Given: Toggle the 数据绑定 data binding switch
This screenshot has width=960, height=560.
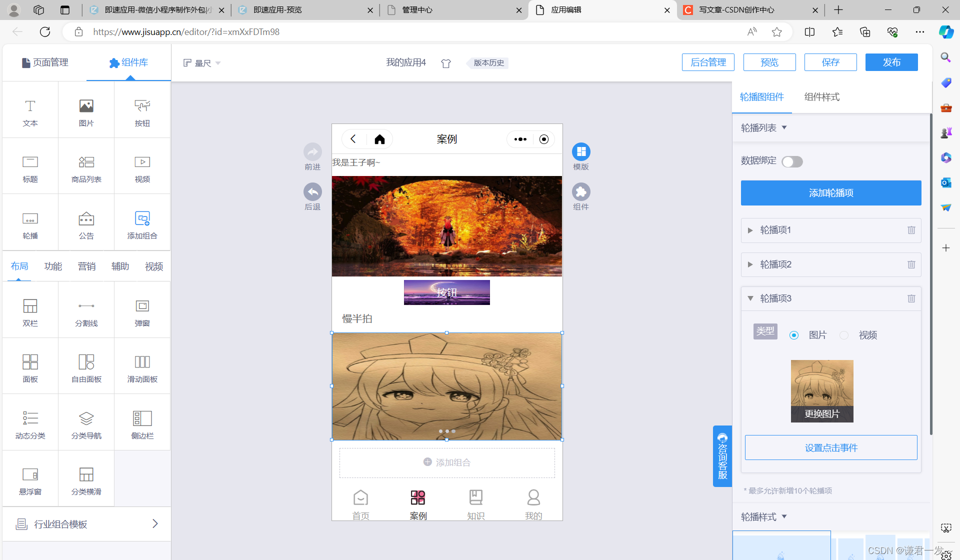Looking at the screenshot, I should [x=792, y=161].
